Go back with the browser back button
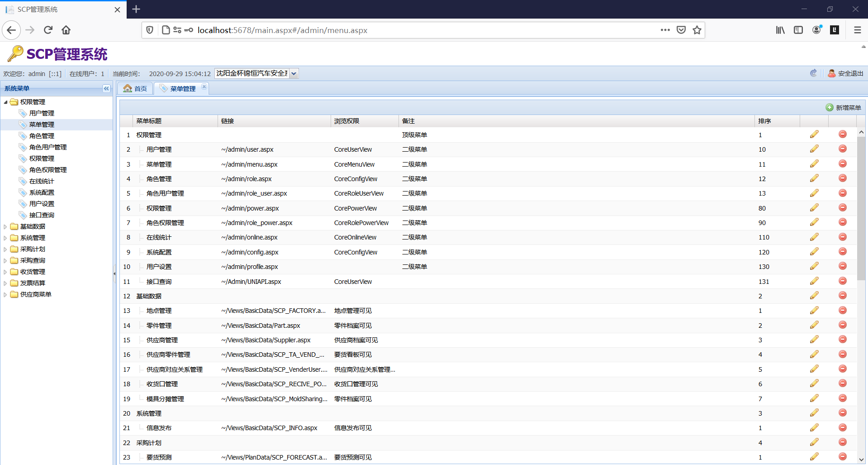The height and width of the screenshot is (465, 868). coord(11,30)
